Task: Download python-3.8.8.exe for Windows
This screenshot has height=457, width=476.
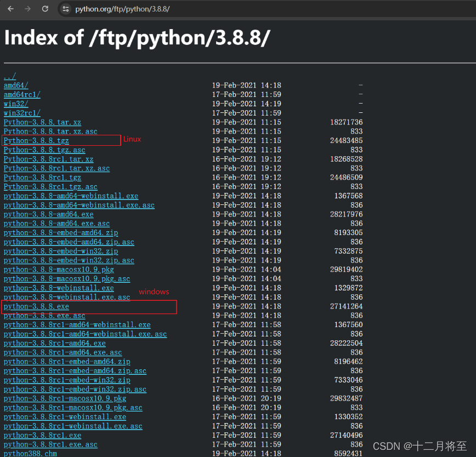Action: click(x=36, y=306)
